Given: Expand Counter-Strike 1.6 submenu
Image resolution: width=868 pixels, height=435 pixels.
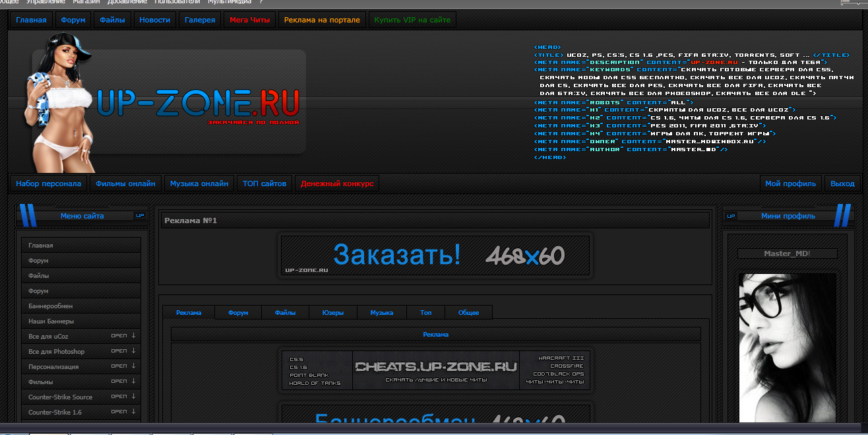Looking at the screenshot, I should coord(124,411).
